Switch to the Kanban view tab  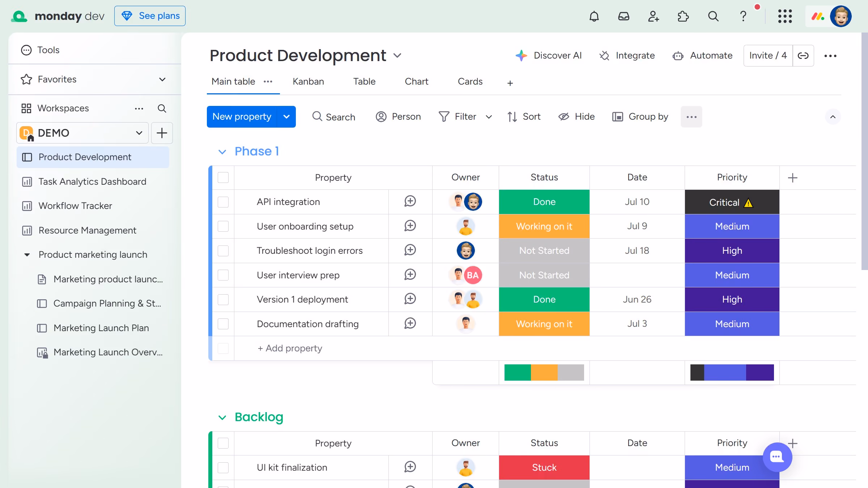(x=308, y=82)
